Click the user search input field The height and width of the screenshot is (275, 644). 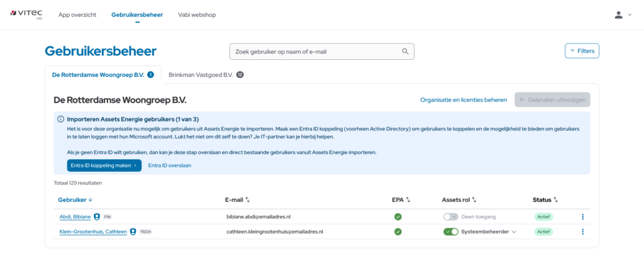tap(314, 52)
